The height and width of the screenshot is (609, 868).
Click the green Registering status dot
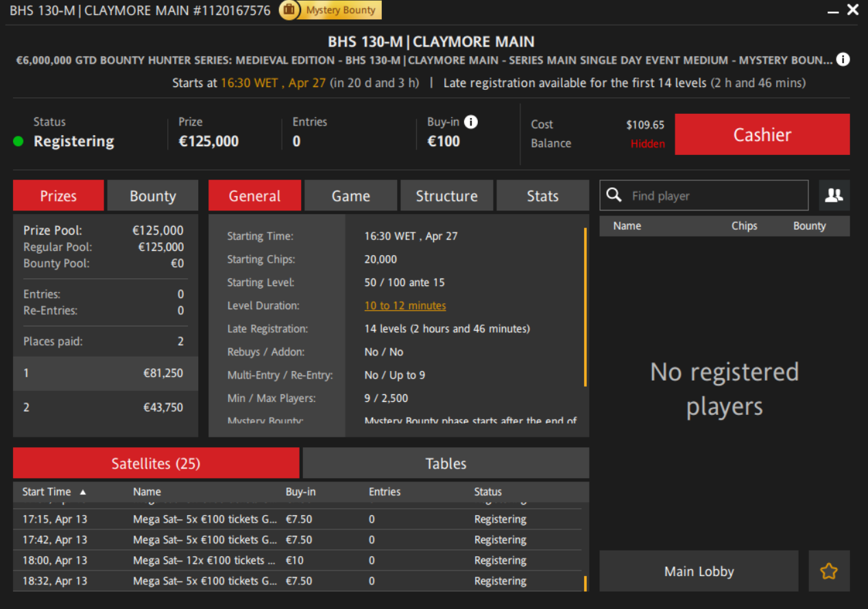[x=19, y=142]
